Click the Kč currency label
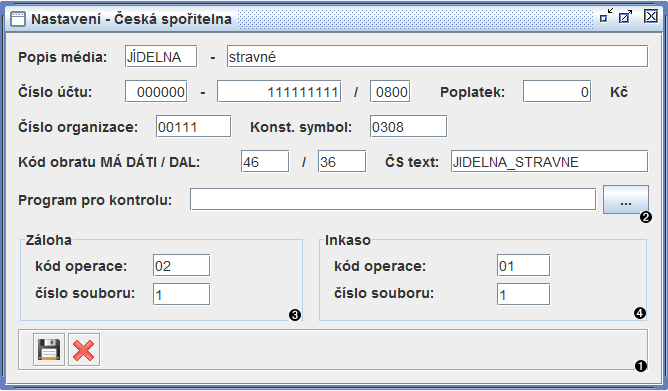Viewport: 668px width, 391px height. [619, 92]
